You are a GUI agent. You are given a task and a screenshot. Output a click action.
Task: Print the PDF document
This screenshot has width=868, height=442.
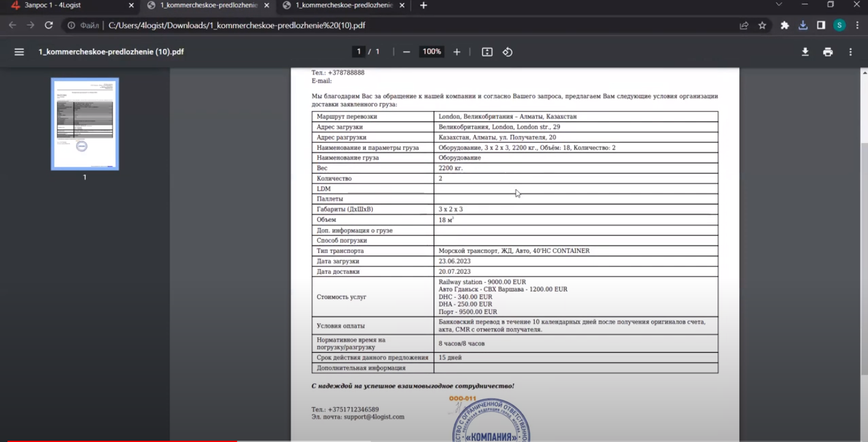pyautogui.click(x=828, y=52)
